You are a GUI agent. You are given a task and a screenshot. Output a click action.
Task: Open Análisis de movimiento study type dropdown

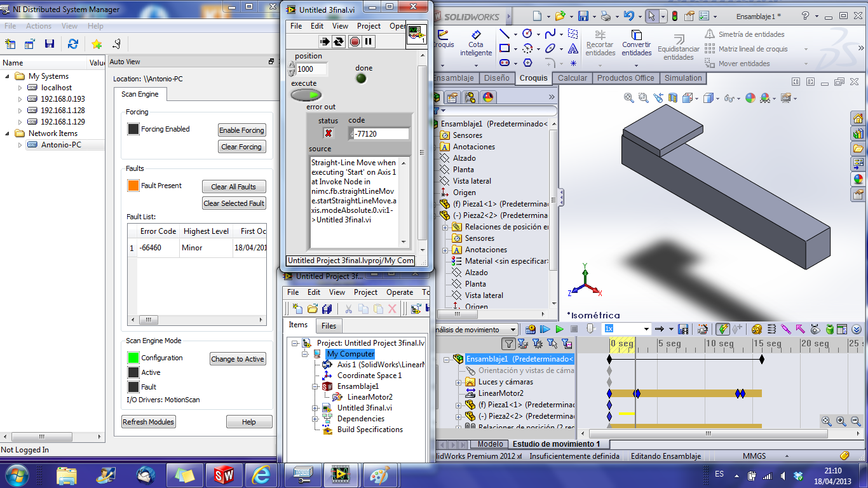(512, 329)
